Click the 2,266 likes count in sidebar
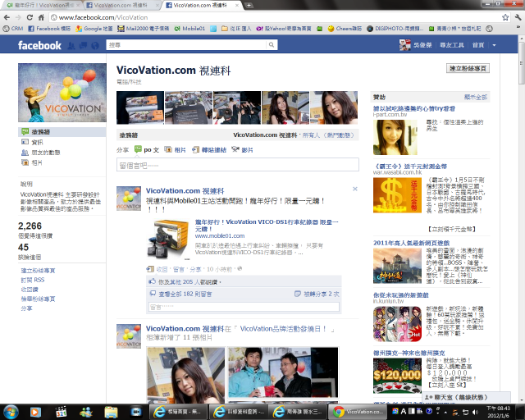This screenshot has width=525, height=420. coord(30,226)
